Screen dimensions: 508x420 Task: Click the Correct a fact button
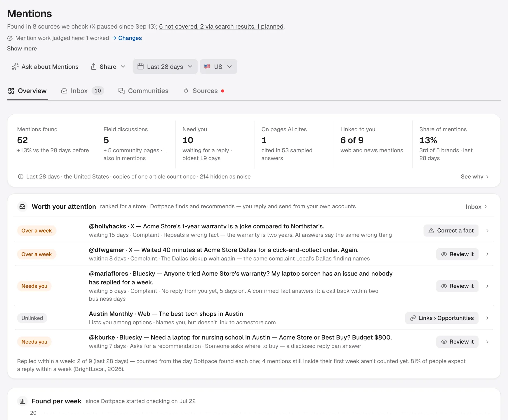point(451,231)
